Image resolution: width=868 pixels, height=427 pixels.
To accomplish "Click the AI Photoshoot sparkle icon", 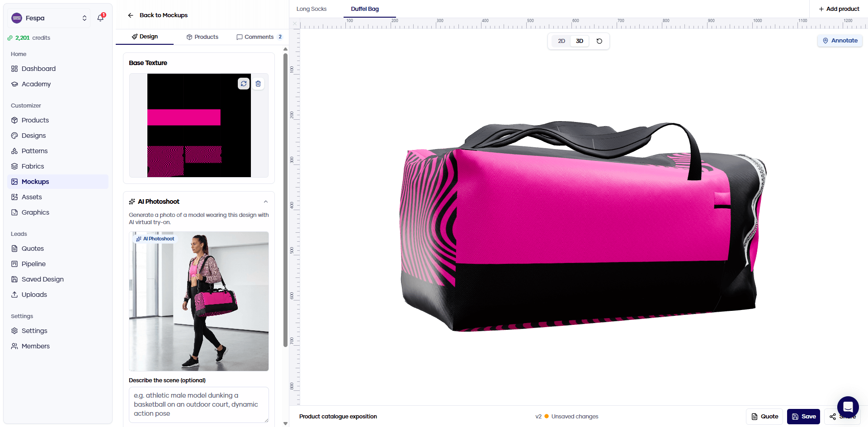I will coord(132,202).
